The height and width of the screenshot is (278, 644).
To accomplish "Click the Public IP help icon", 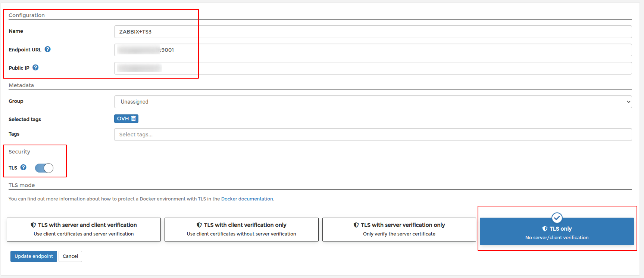I will [35, 67].
